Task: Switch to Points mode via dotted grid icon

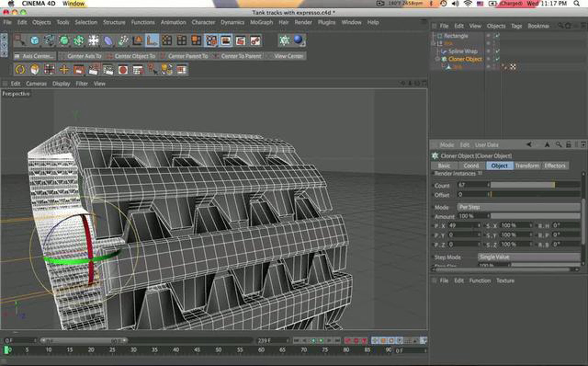Action: click(x=167, y=40)
